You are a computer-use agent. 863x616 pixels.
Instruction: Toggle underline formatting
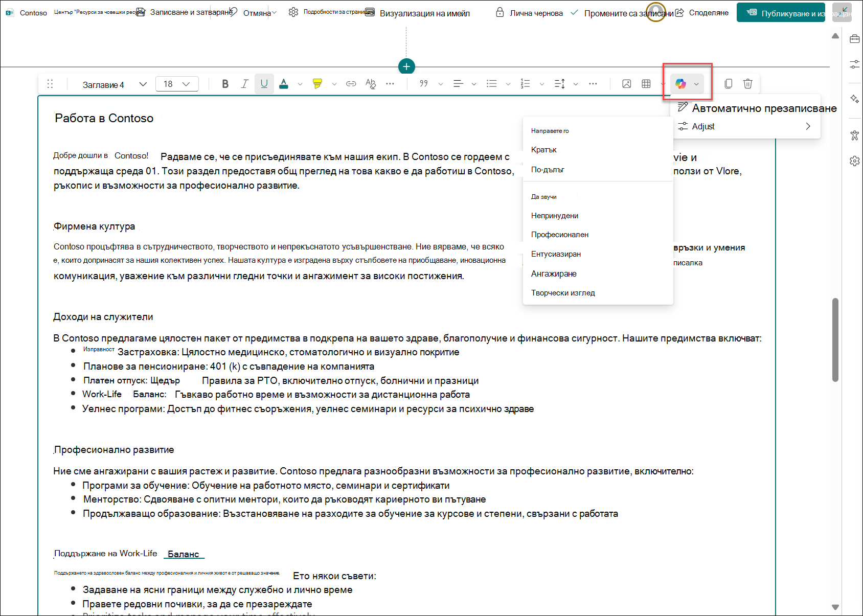[x=264, y=84]
